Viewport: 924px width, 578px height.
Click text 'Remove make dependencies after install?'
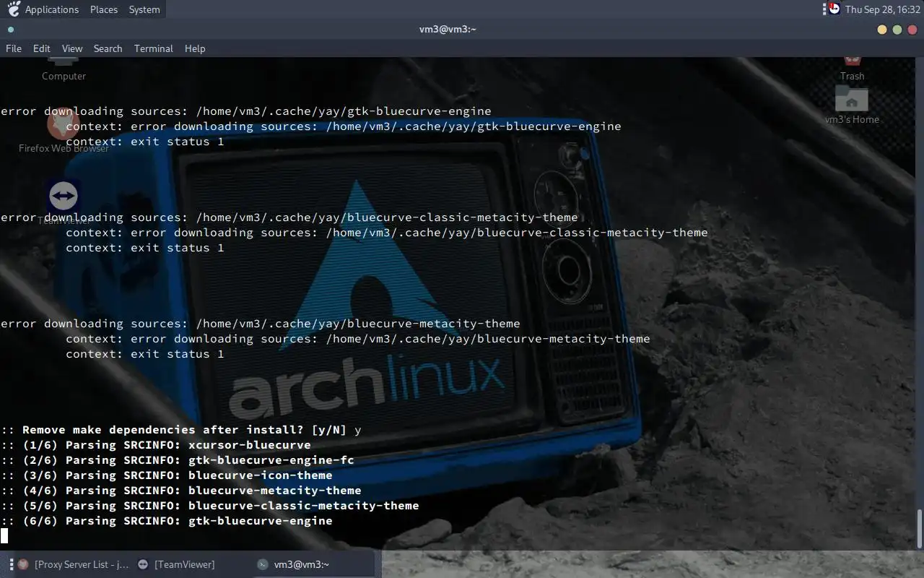point(163,430)
